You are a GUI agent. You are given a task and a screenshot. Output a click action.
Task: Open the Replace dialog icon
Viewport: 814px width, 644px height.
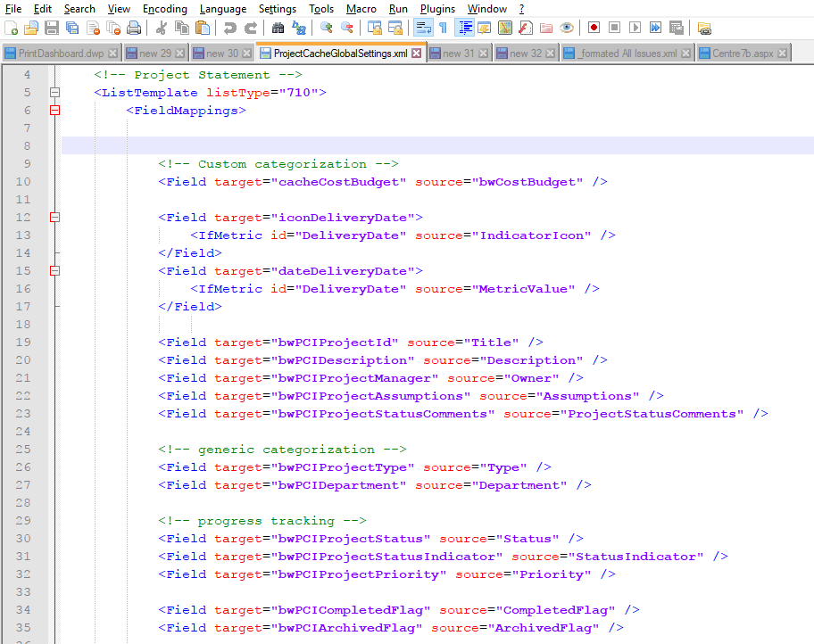tap(298, 28)
